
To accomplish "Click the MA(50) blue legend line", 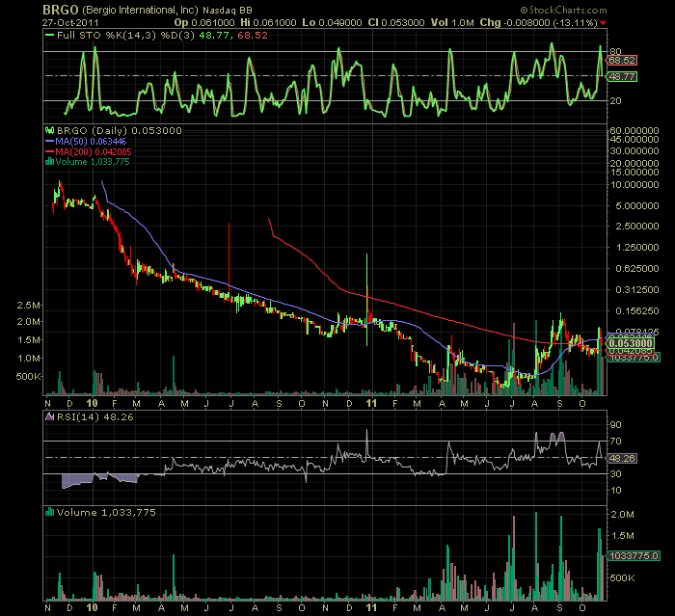I will (50, 141).
